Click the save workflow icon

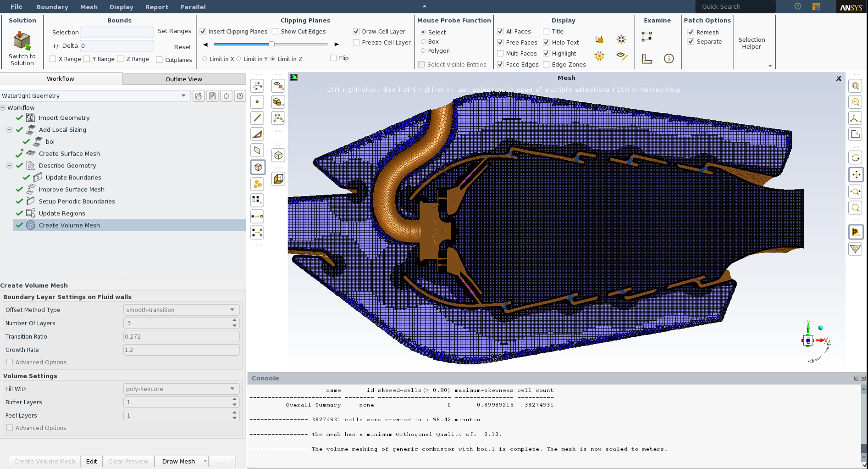pyautogui.click(x=212, y=96)
